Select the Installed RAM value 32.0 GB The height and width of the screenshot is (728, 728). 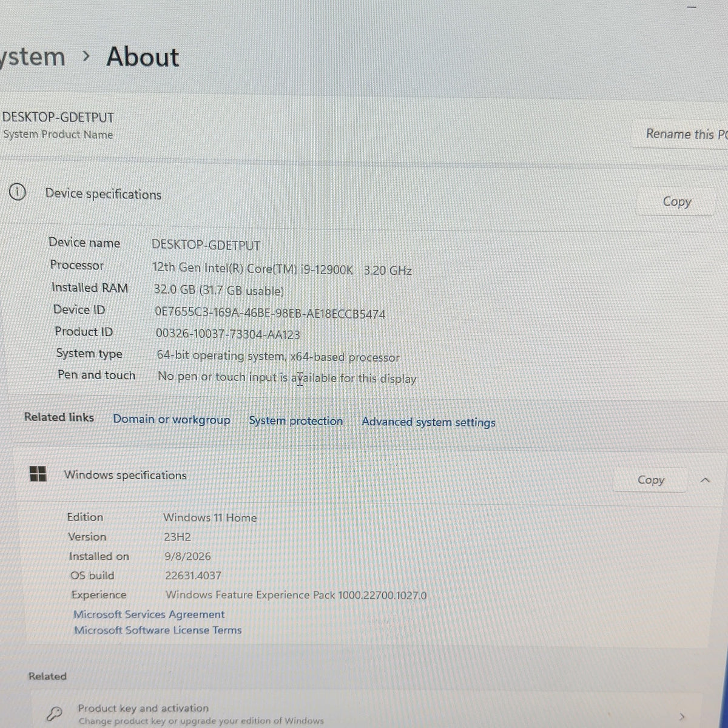(x=219, y=291)
